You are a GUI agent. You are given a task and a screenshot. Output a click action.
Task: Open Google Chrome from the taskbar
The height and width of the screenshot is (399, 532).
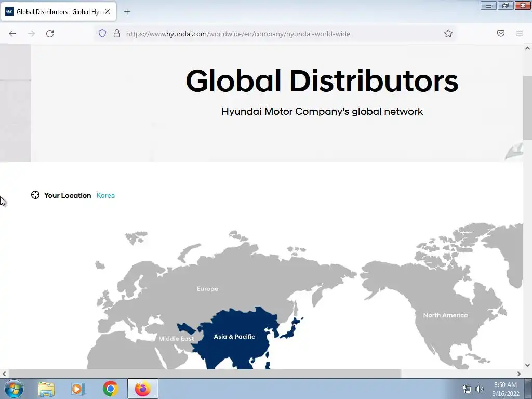(x=110, y=389)
